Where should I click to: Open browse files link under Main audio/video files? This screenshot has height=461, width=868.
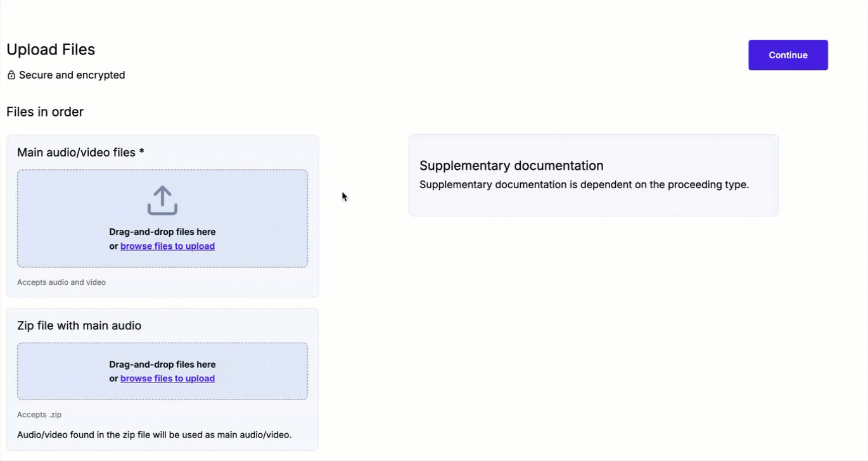coord(167,246)
